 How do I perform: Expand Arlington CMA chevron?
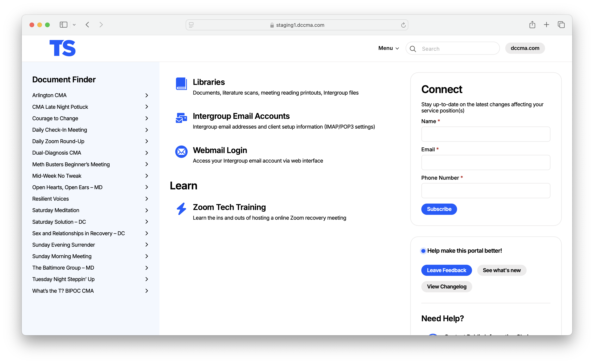click(147, 95)
